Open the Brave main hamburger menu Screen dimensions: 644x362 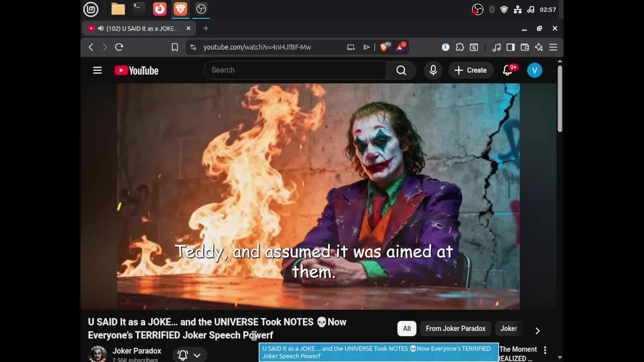pyautogui.click(x=553, y=47)
